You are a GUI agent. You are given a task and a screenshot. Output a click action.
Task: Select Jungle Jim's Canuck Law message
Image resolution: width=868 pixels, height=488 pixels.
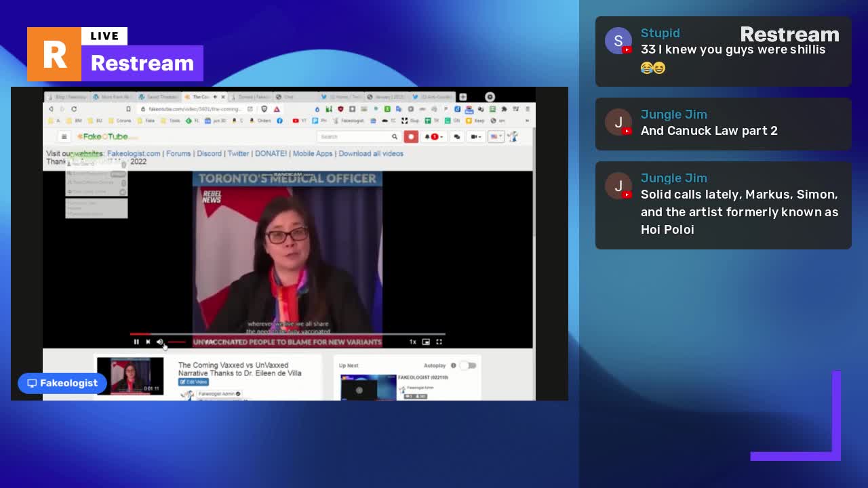tap(724, 123)
